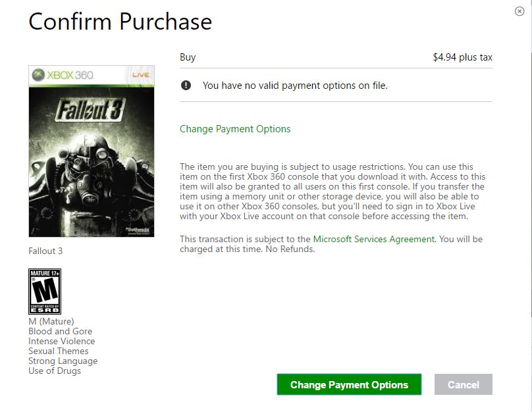Open the Microsoft Services Agreement link

[x=373, y=239]
